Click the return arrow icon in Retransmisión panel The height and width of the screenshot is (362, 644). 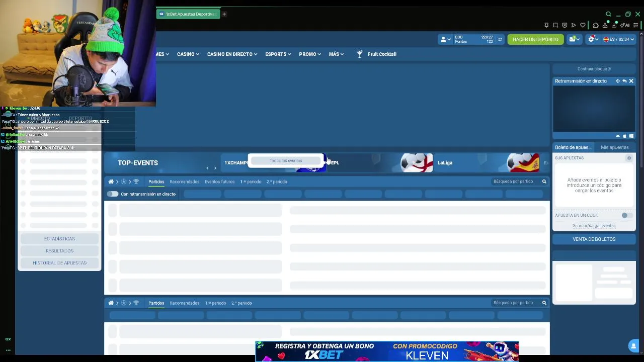[624, 81]
